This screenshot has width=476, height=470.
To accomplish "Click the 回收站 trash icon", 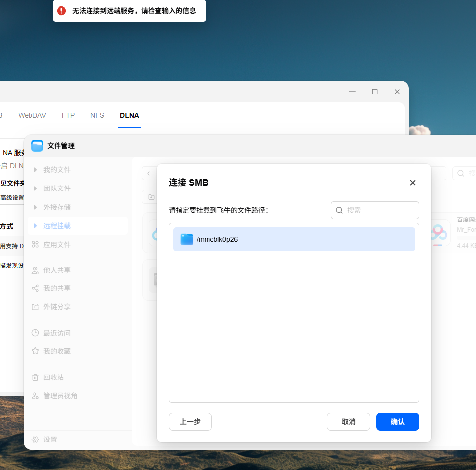I will [x=35, y=377].
